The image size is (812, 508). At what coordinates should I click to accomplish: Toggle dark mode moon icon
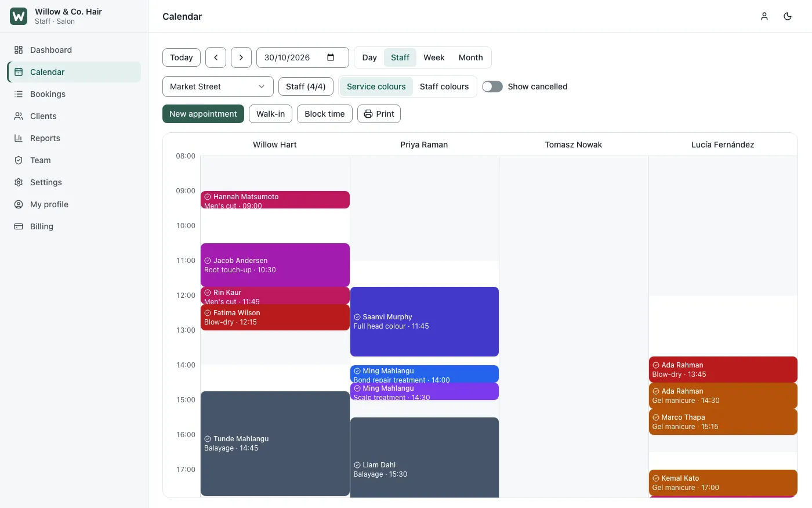(788, 16)
